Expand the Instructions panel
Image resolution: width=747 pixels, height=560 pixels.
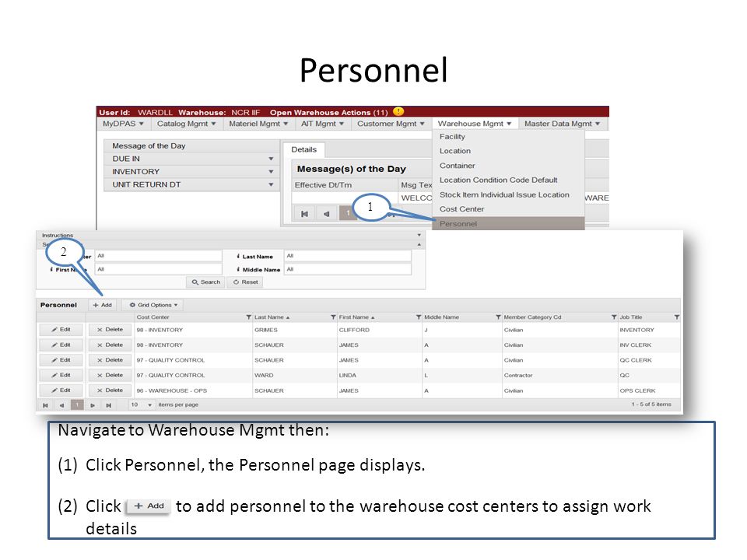(419, 235)
